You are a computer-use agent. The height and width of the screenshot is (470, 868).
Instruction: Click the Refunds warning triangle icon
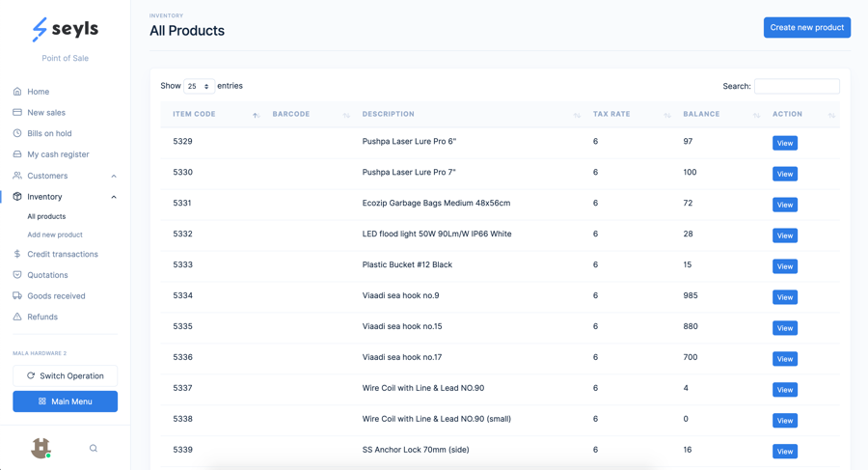click(x=17, y=317)
